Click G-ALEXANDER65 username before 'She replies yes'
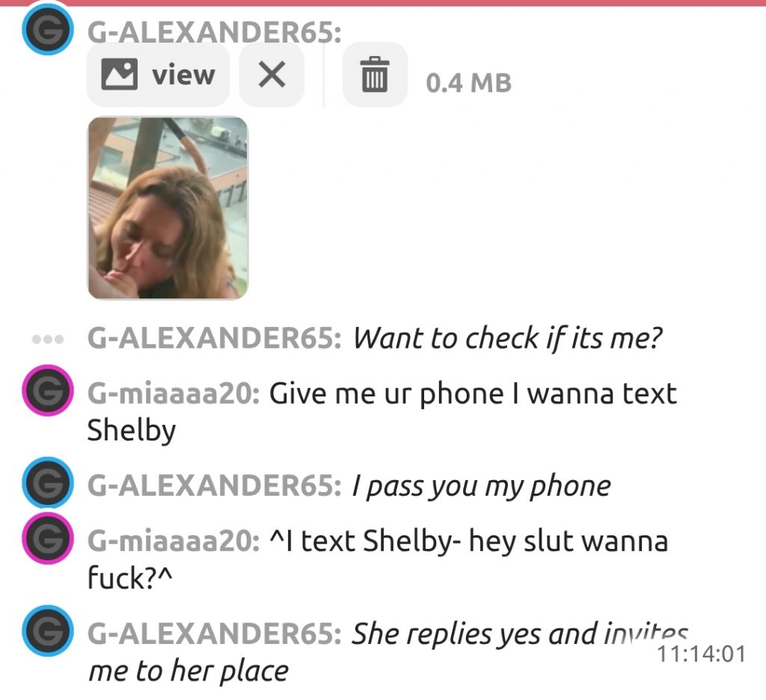This screenshot has height=700, width=766. (214, 633)
